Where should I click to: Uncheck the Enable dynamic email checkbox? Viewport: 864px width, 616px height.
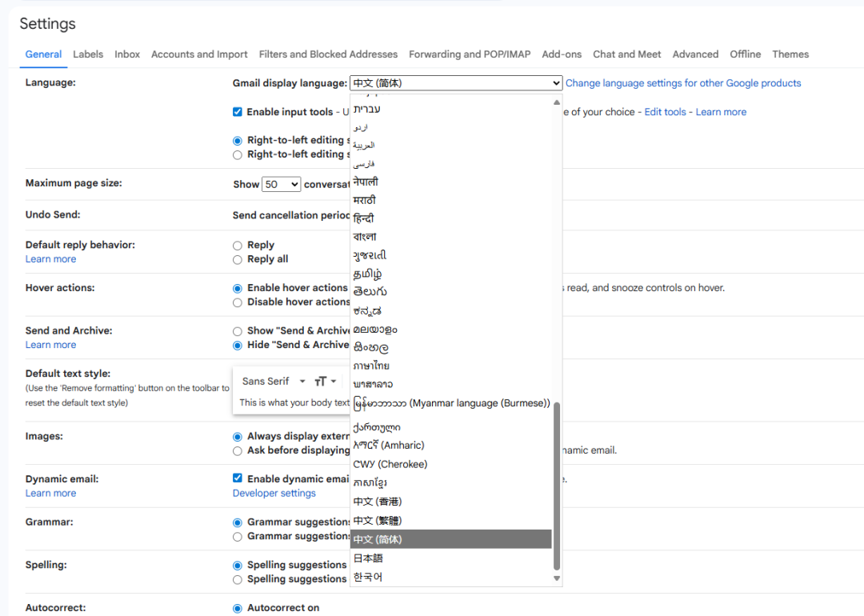tap(238, 478)
